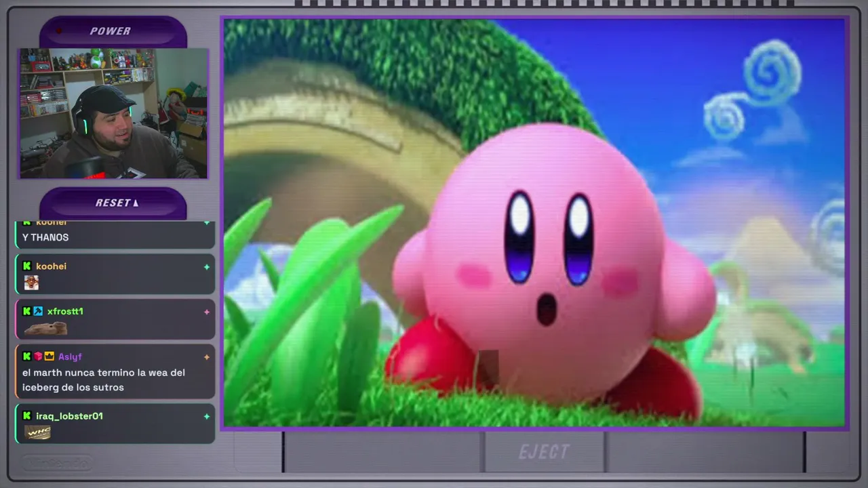Click the Kick badge next to iraq_lobster01

(27, 416)
